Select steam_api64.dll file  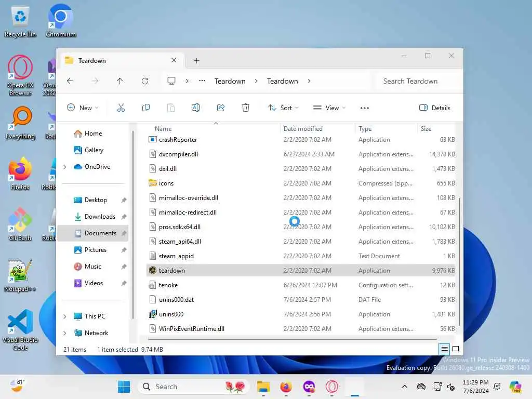(301, 242)
